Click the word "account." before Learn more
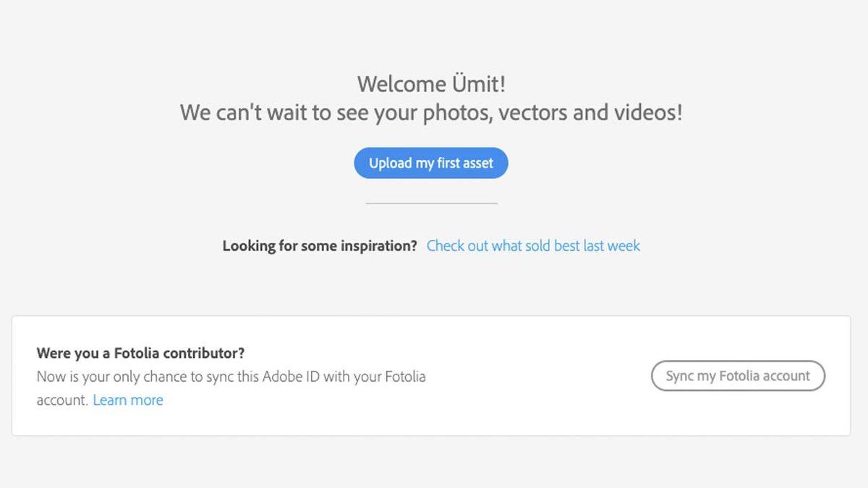The image size is (868, 488). click(x=61, y=400)
